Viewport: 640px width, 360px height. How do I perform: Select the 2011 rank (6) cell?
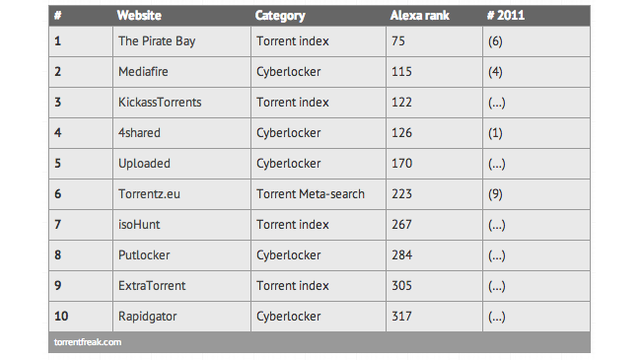pos(536,41)
